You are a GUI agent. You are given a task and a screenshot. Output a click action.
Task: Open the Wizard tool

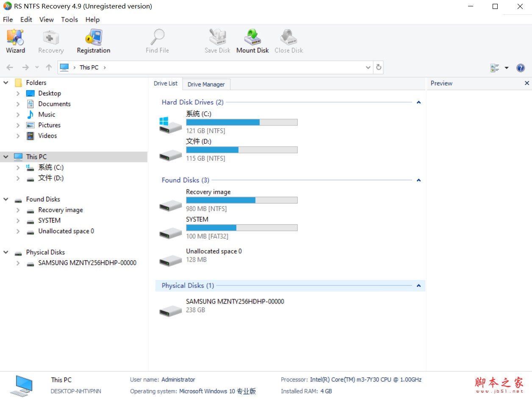15,40
